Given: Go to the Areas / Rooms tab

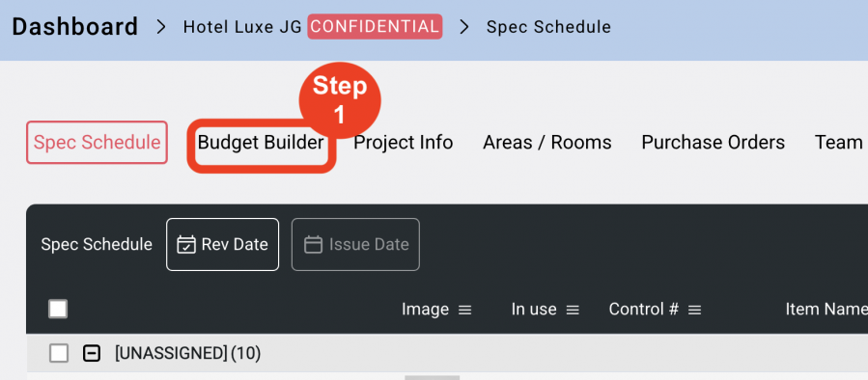Looking at the screenshot, I should (546, 142).
